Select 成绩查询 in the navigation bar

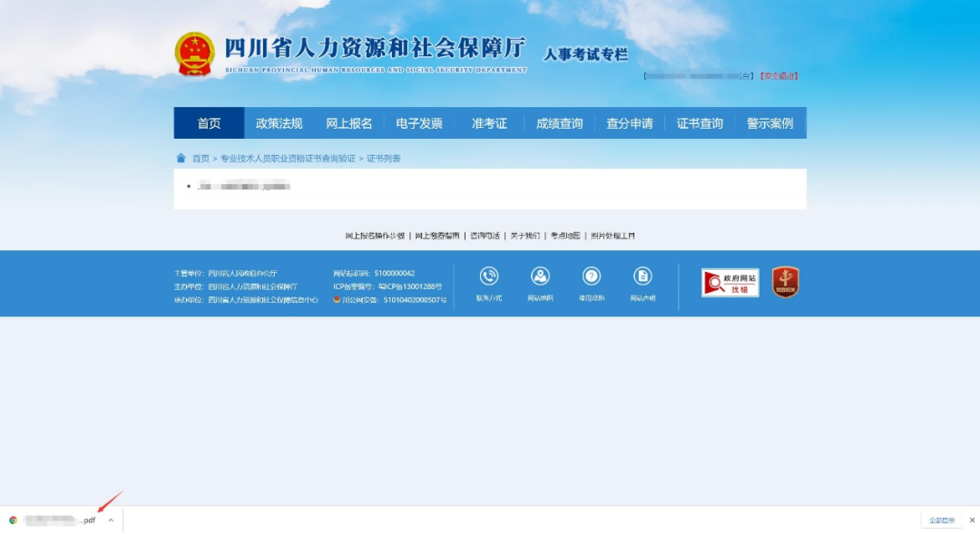[x=559, y=123]
